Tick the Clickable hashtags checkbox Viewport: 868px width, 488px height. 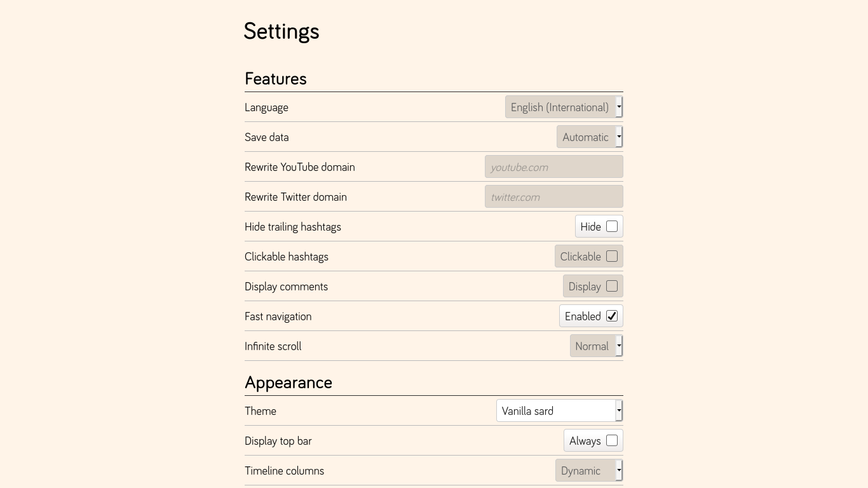coord(612,256)
